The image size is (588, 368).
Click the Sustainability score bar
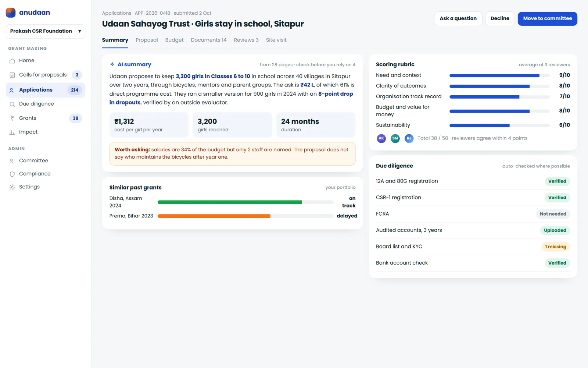coord(499,125)
